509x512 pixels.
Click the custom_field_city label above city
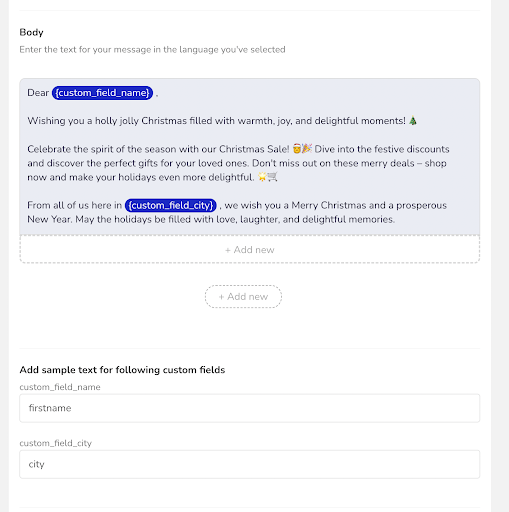[x=56, y=443]
